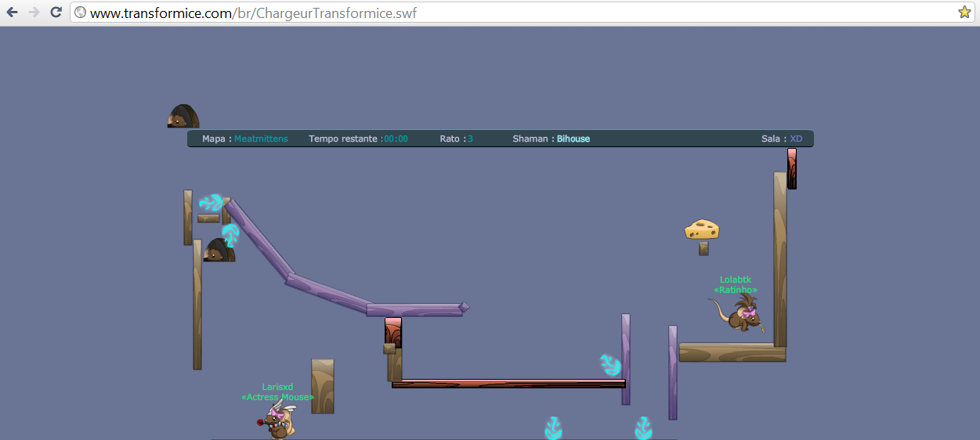Click the Rato count value
Image resolution: width=980 pixels, height=440 pixels.
[470, 139]
